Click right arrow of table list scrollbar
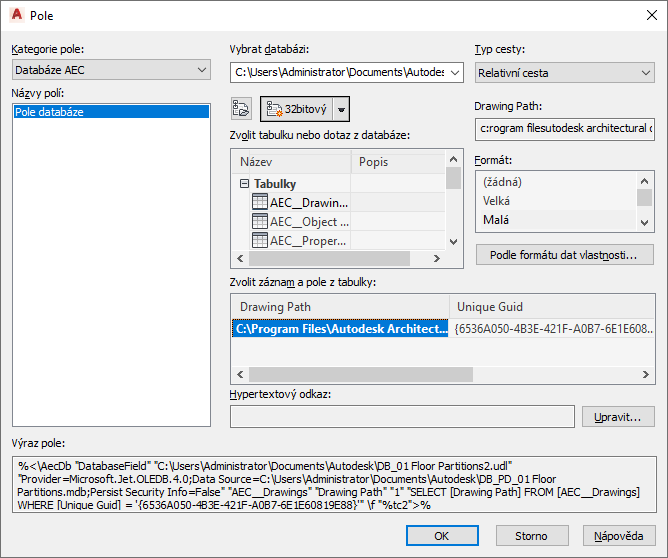This screenshot has width=668, height=558. [x=437, y=258]
